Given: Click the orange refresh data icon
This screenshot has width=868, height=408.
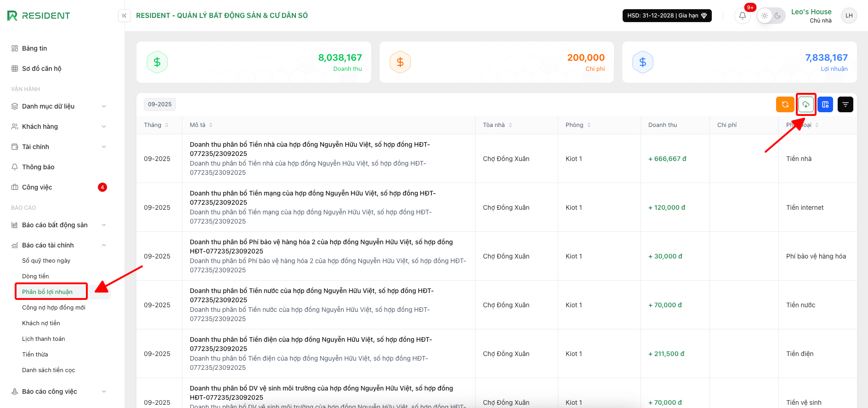Looking at the screenshot, I should (785, 104).
